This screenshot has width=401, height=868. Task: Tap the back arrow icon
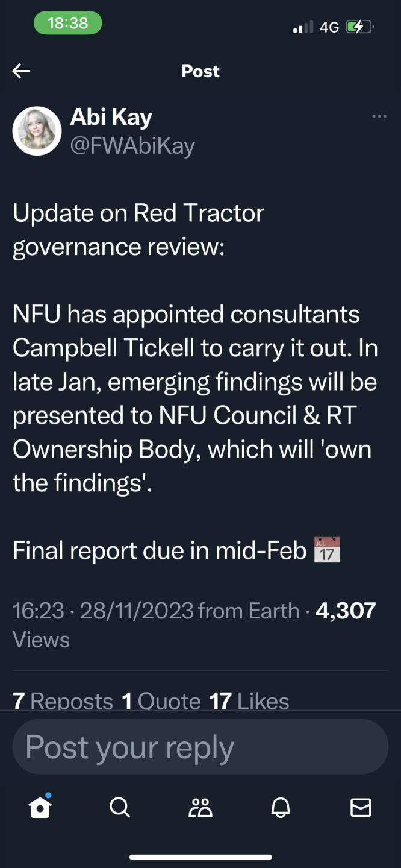coord(21,71)
